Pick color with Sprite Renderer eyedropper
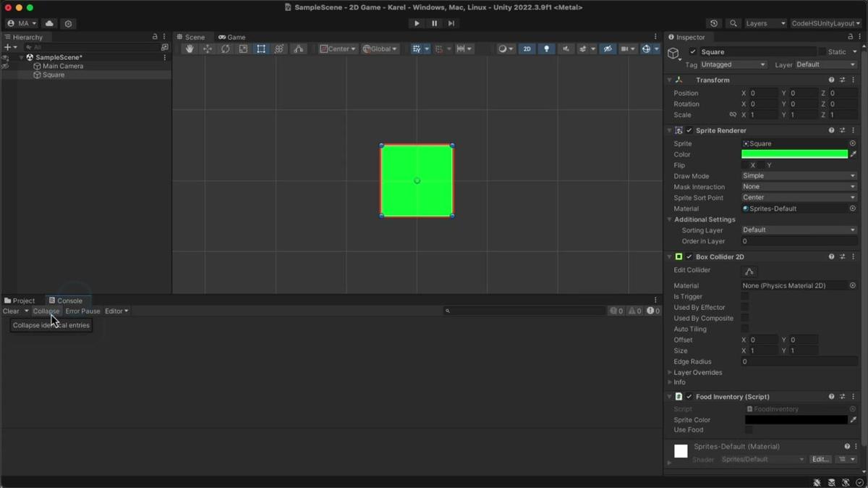Screen dimensions: 868x488 (853, 154)
